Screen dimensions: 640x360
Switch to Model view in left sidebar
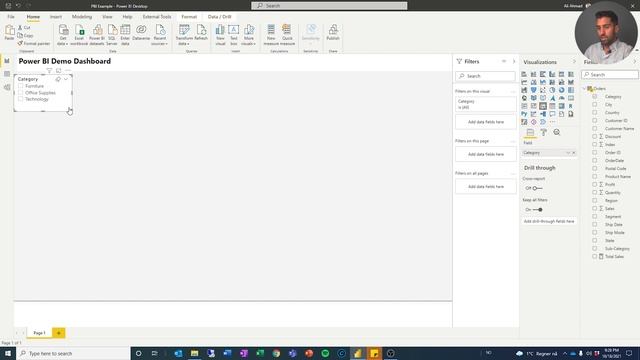[7, 87]
